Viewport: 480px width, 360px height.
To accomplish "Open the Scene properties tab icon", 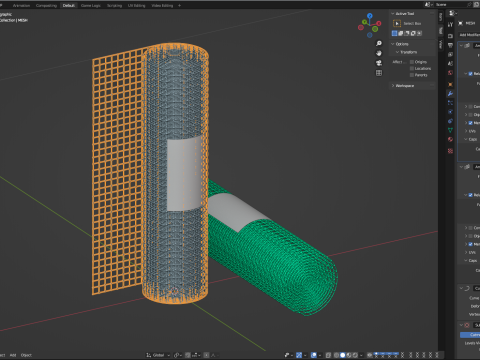I will point(450,63).
